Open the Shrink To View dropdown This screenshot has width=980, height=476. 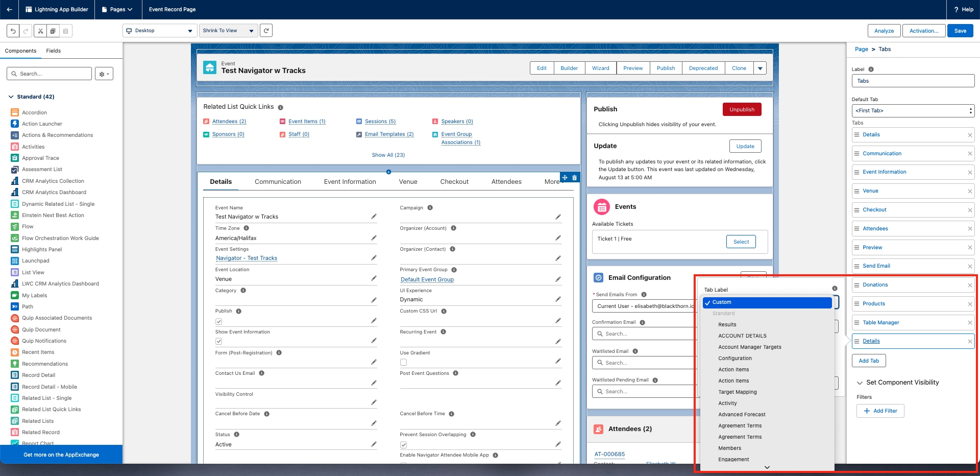[x=228, y=31]
